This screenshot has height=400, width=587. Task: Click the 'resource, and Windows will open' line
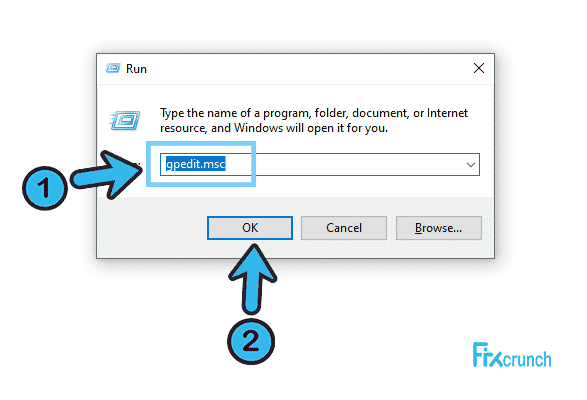click(274, 128)
